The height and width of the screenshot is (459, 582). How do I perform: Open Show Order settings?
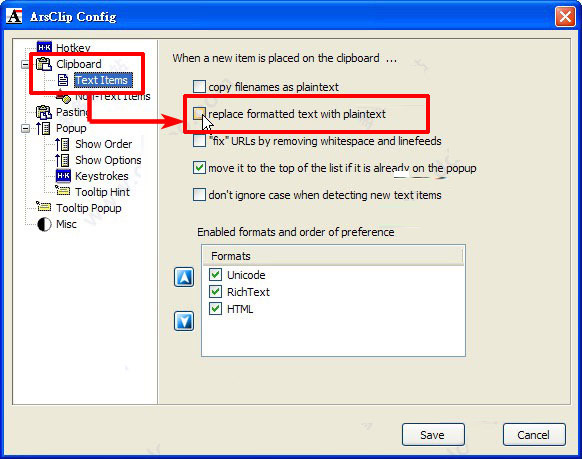[104, 144]
